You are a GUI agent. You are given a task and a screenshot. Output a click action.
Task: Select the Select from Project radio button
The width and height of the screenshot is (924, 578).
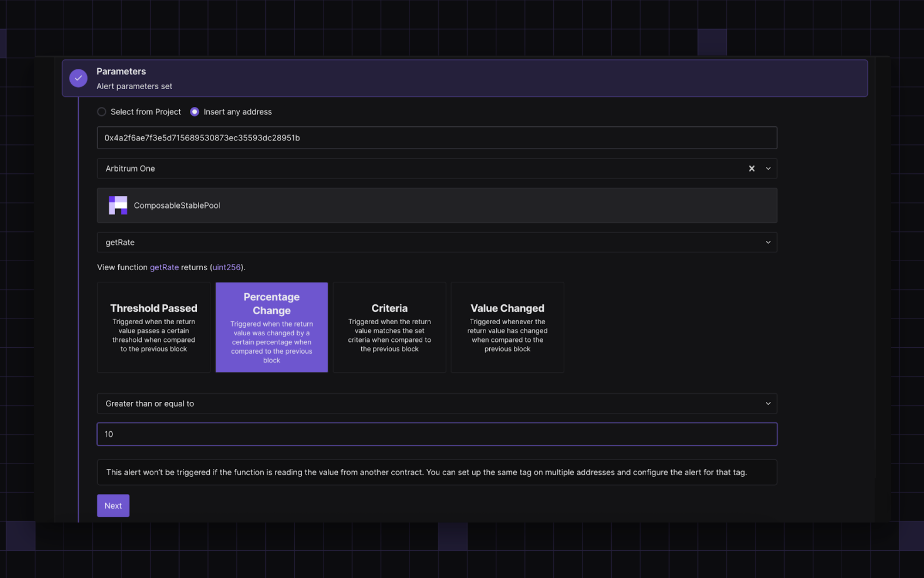coord(102,112)
